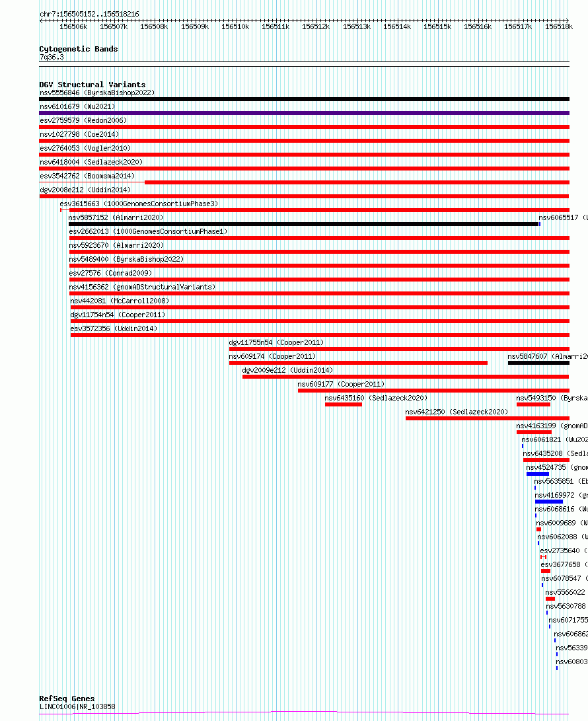Open esv3615663 (1000GenomesConsortiumPhase3) label
This screenshot has height=721, width=588.
[x=139, y=204]
